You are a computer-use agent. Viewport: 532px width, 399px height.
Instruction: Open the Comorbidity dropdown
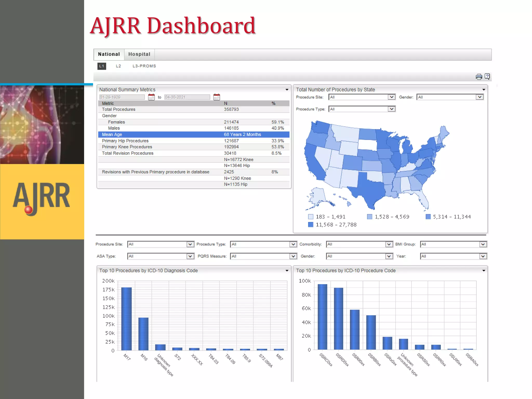click(x=359, y=244)
